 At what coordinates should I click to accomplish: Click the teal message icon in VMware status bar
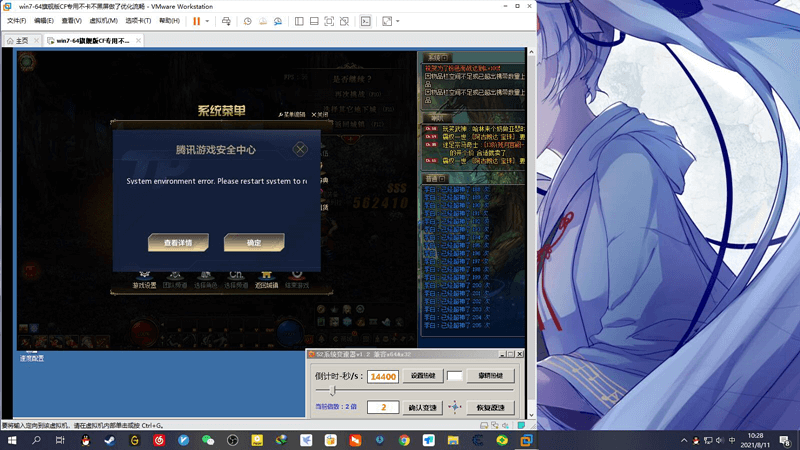(521, 425)
